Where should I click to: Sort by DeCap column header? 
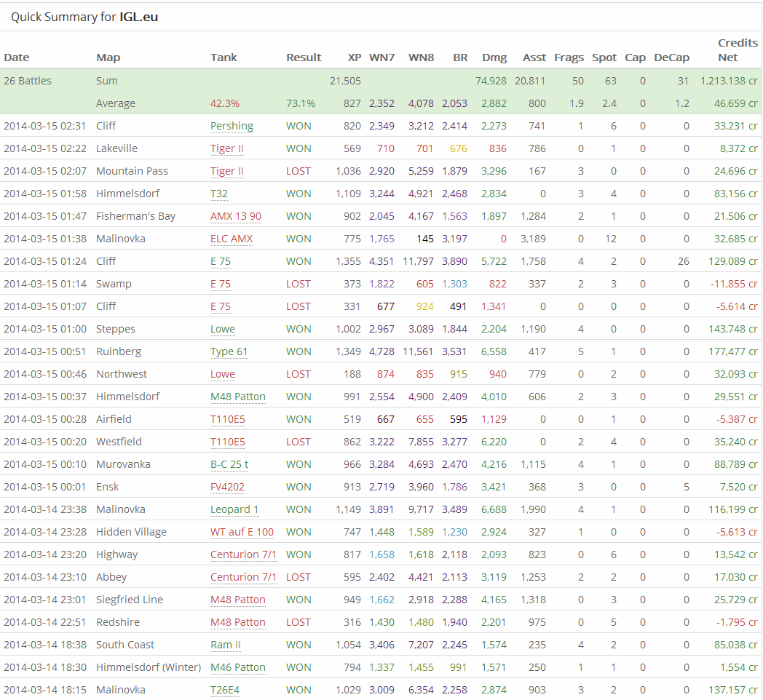coord(671,57)
